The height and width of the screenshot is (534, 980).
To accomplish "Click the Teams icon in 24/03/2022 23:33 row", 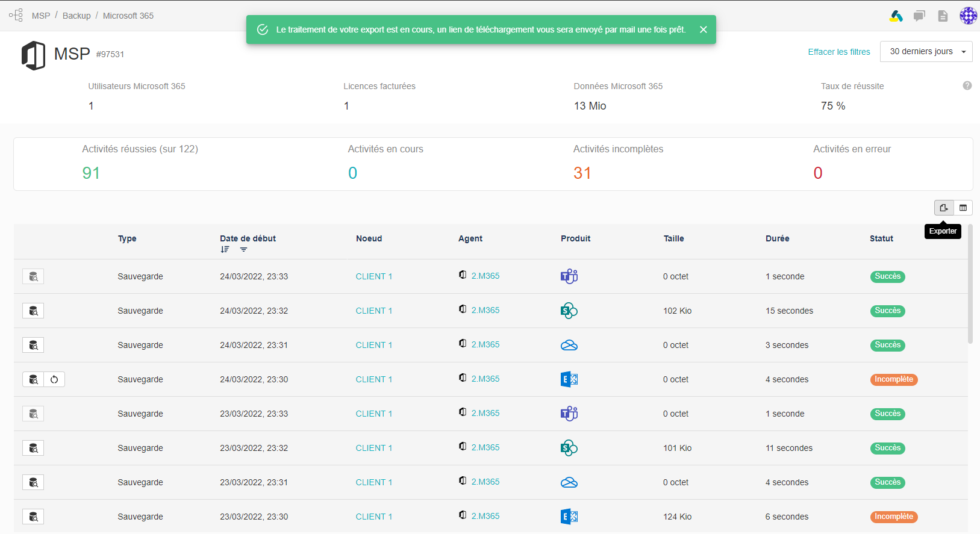I will point(569,276).
